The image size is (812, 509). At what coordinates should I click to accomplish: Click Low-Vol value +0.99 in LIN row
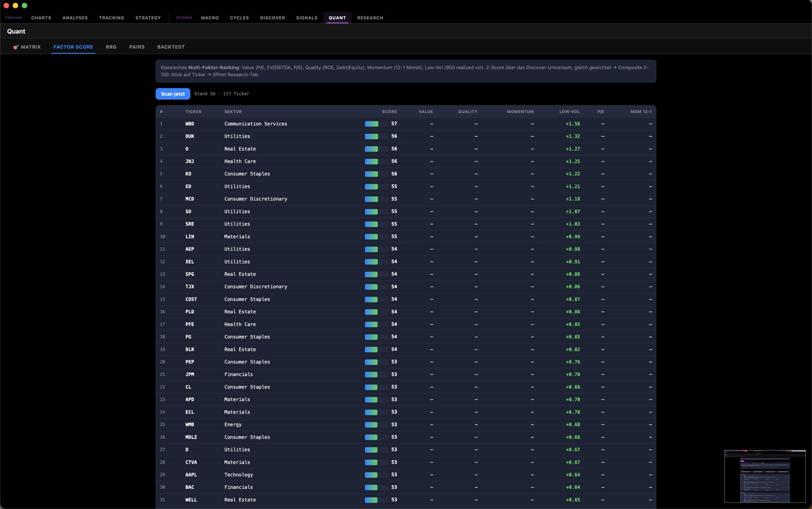point(573,237)
